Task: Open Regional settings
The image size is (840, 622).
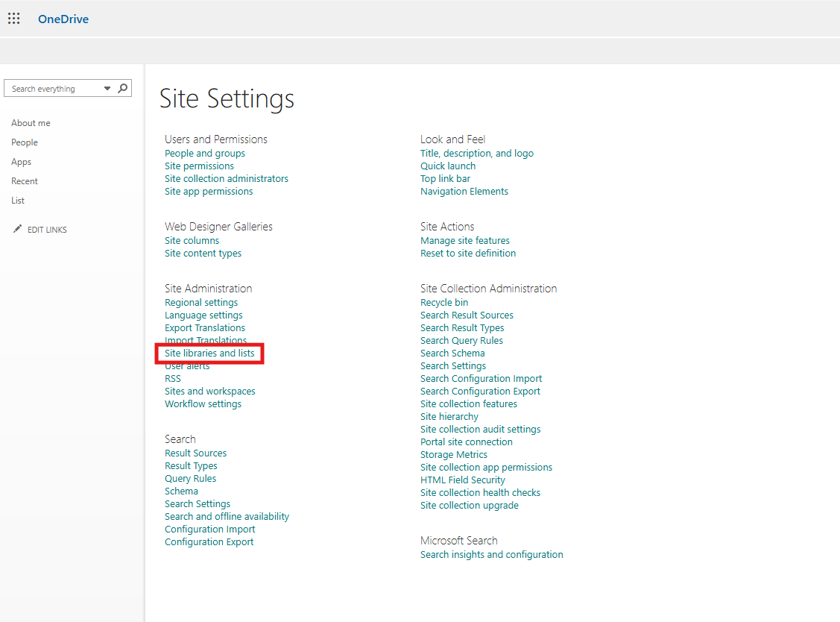Action: coord(201,302)
